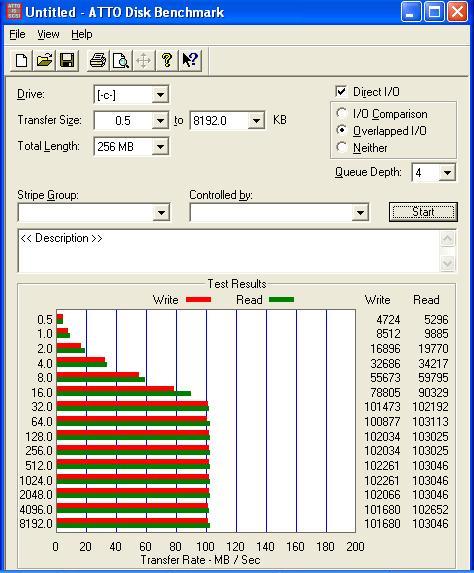
Task: Click the description scrollbar down arrow
Action: (x=448, y=263)
